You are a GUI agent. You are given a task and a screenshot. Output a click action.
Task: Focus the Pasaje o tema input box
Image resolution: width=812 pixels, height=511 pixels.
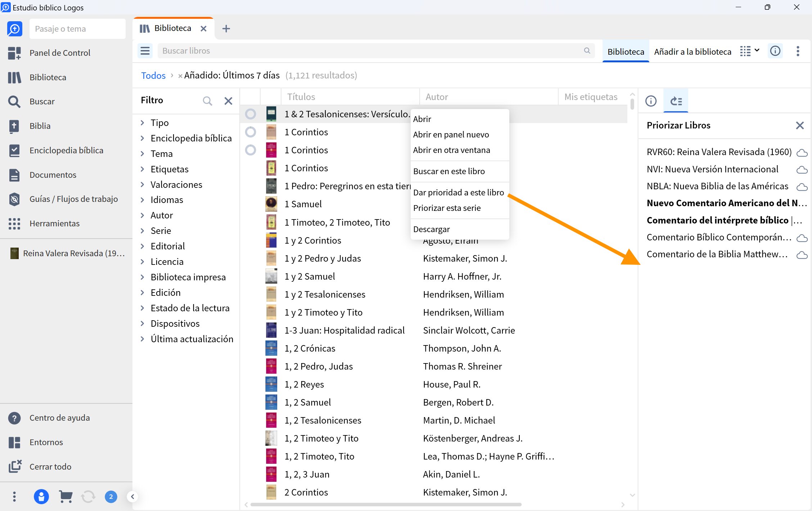(x=77, y=29)
